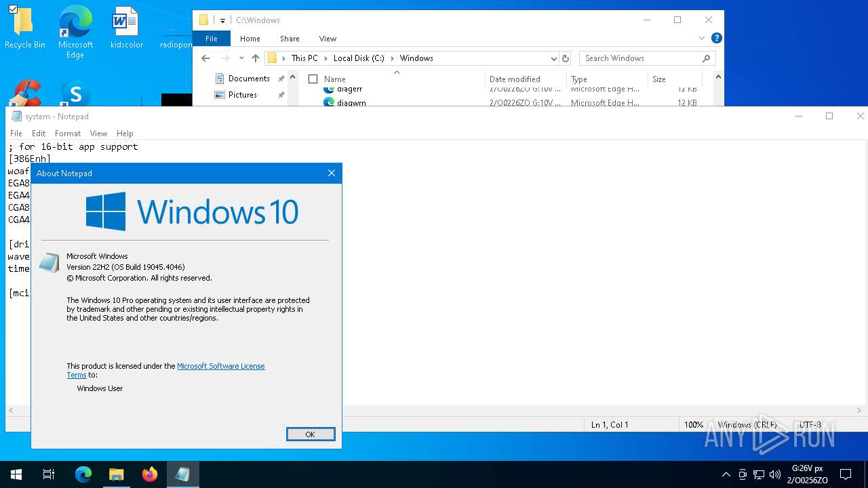Refresh the Windows folder view
Viewport: 868px width, 488px height.
[x=566, y=58]
